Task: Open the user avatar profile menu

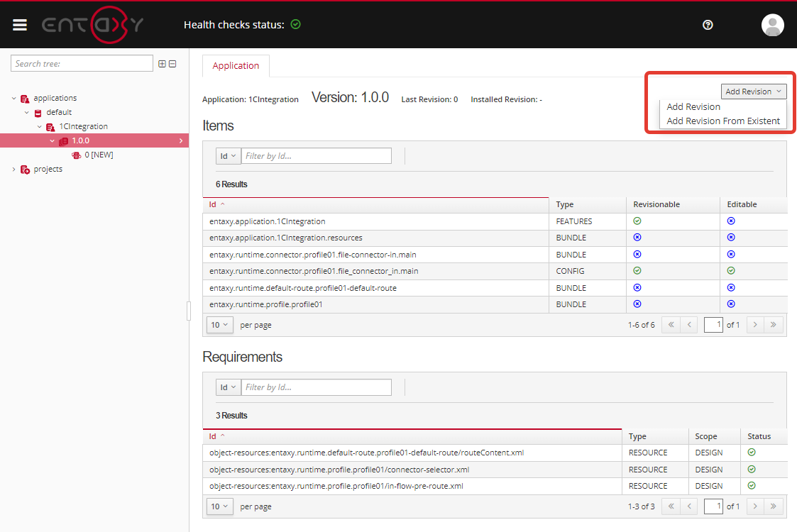Action: coord(772,25)
